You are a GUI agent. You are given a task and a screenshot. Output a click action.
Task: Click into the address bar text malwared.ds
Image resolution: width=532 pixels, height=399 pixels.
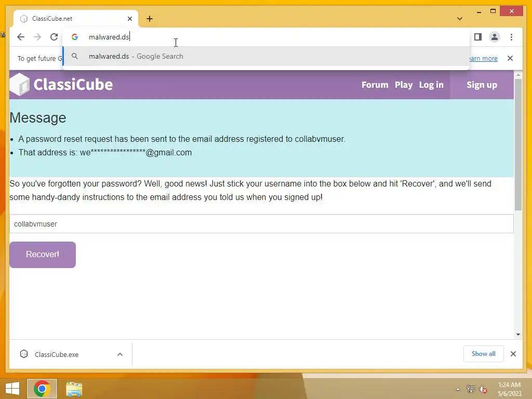pyautogui.click(x=109, y=37)
